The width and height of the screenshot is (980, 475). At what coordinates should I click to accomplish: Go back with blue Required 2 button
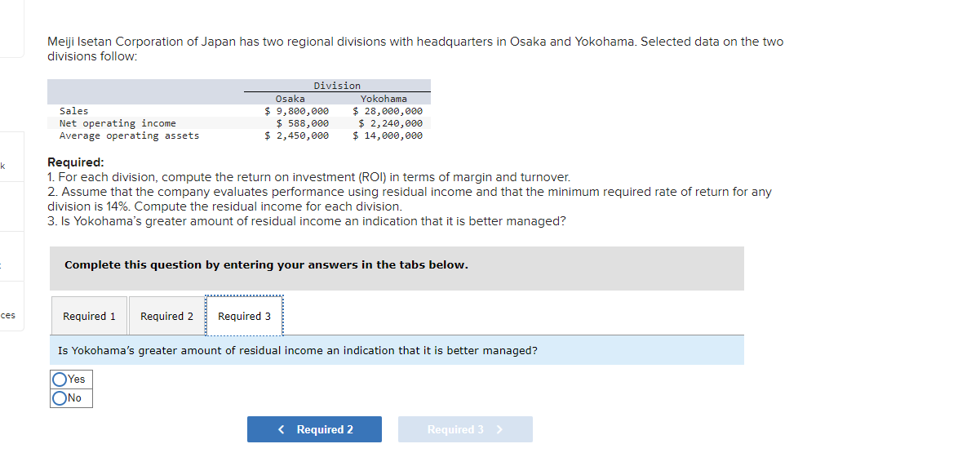[314, 429]
